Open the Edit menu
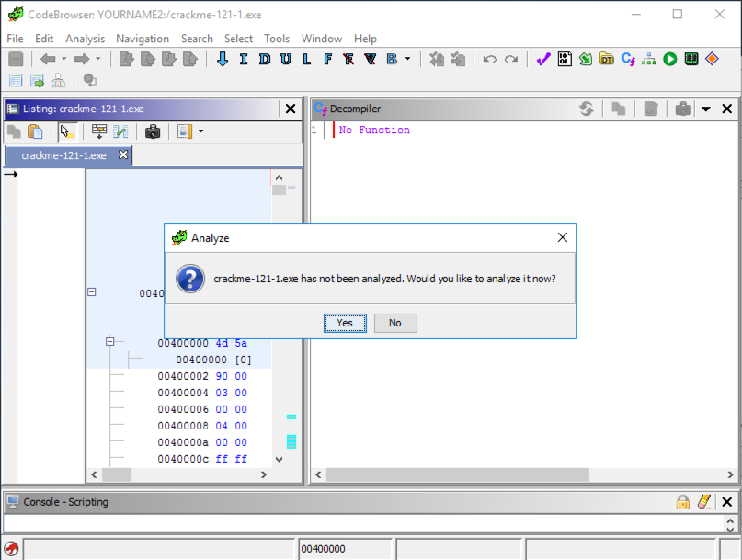 44,39
